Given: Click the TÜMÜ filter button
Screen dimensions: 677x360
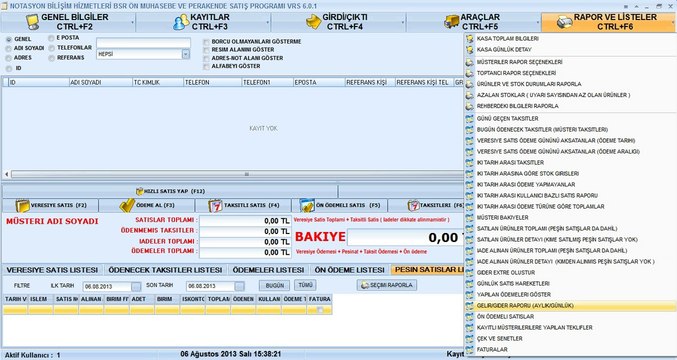Looking at the screenshot, I should tap(305, 285).
